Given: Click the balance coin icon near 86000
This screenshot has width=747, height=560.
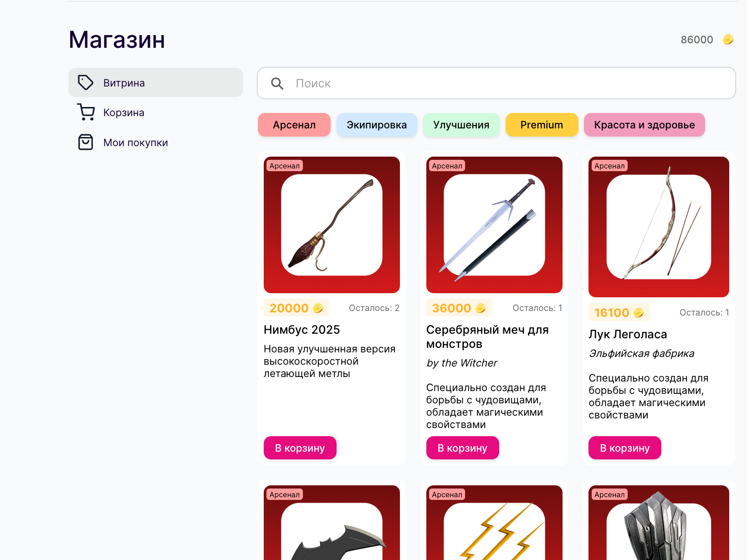Looking at the screenshot, I should point(728,40).
